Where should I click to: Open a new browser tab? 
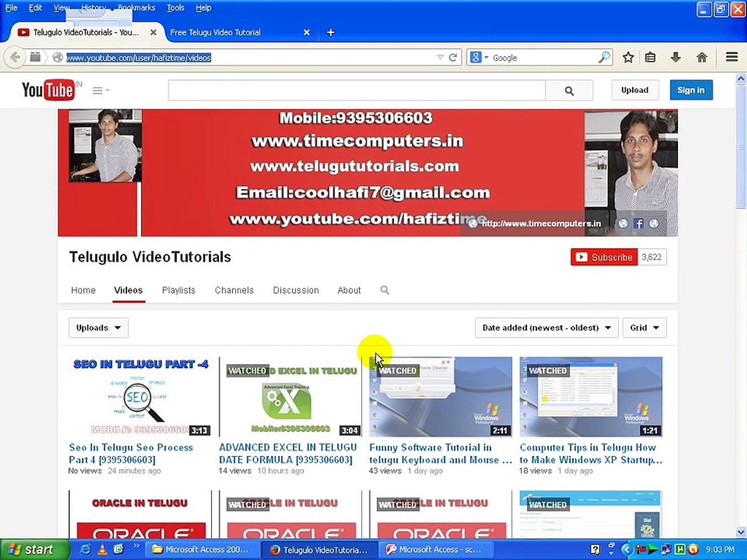[x=330, y=32]
